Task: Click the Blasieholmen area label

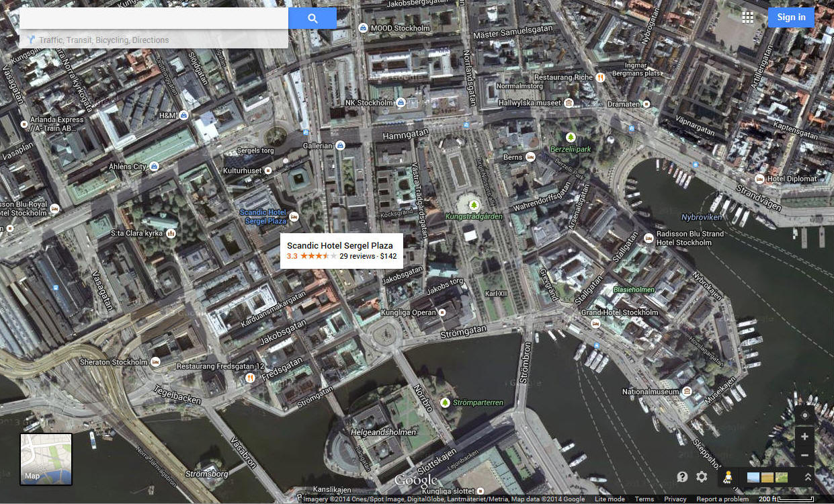Action: tap(635, 290)
